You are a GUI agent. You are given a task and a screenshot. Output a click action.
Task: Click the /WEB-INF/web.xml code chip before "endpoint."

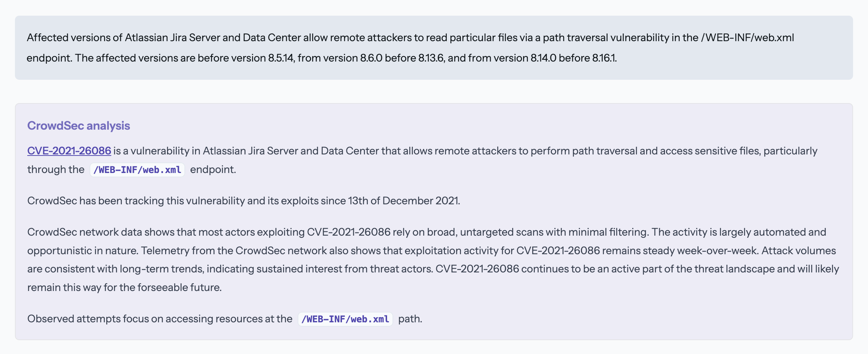(x=137, y=170)
